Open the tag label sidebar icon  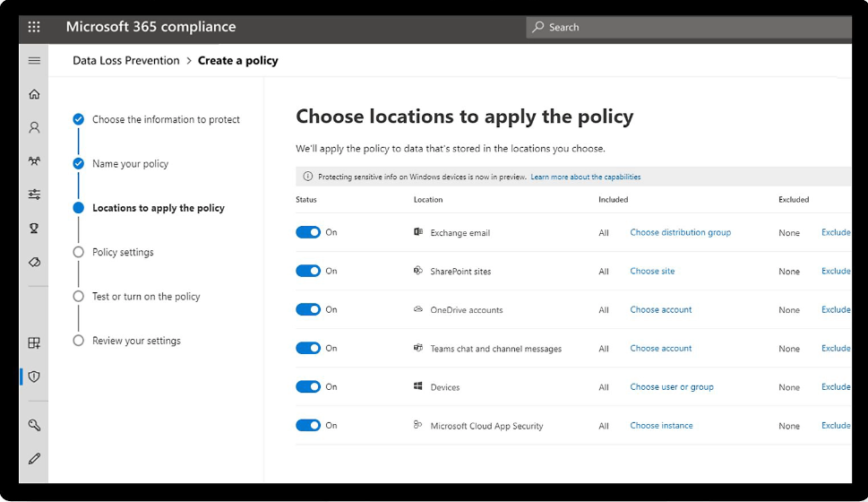pyautogui.click(x=34, y=262)
